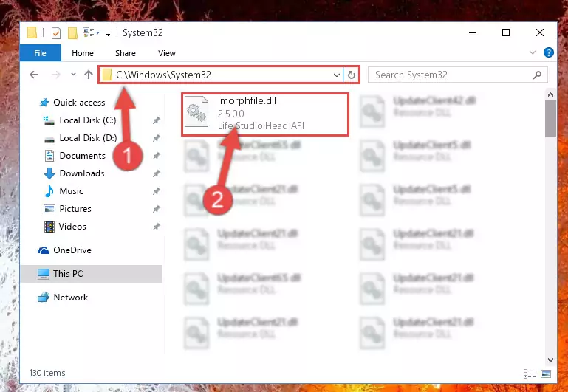Open Help with the question mark icon

(x=549, y=53)
